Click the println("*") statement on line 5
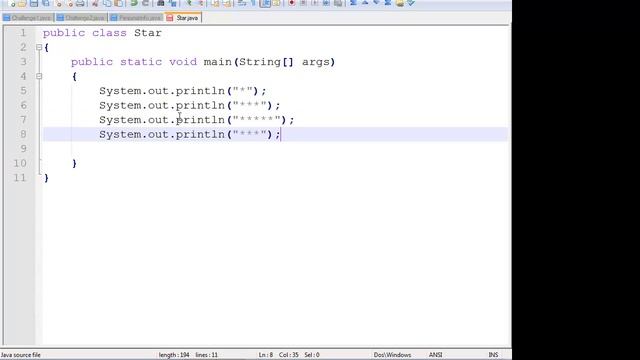Viewport: 640px width, 360px height. pyautogui.click(x=182, y=91)
